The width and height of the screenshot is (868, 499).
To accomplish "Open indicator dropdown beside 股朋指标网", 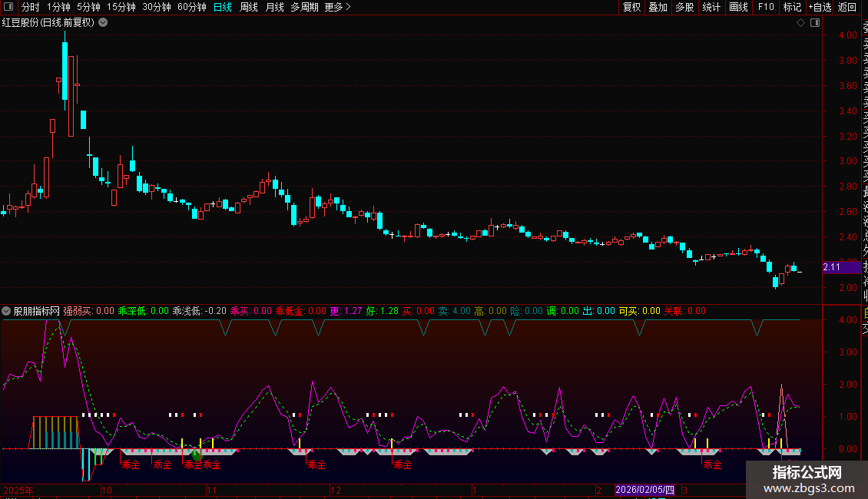I will tap(7, 311).
